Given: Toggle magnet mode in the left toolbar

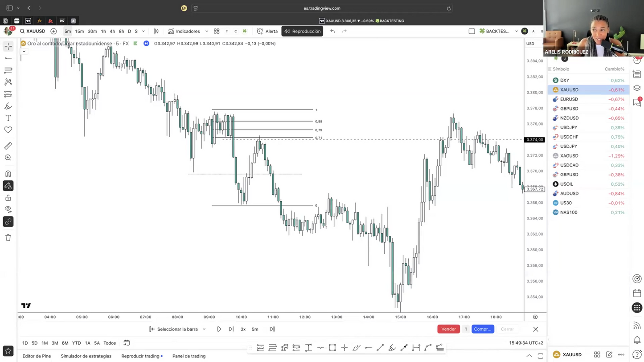Looking at the screenshot, I should click(8, 174).
